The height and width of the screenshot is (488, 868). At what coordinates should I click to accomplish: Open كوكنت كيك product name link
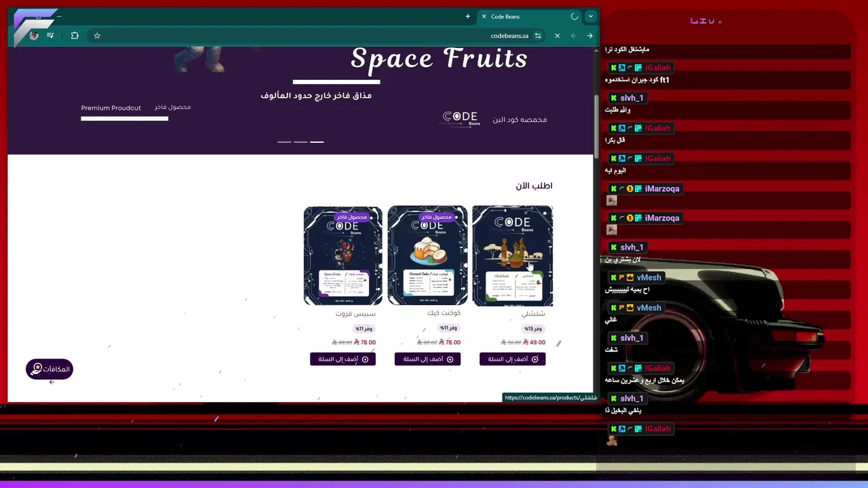[x=443, y=313]
